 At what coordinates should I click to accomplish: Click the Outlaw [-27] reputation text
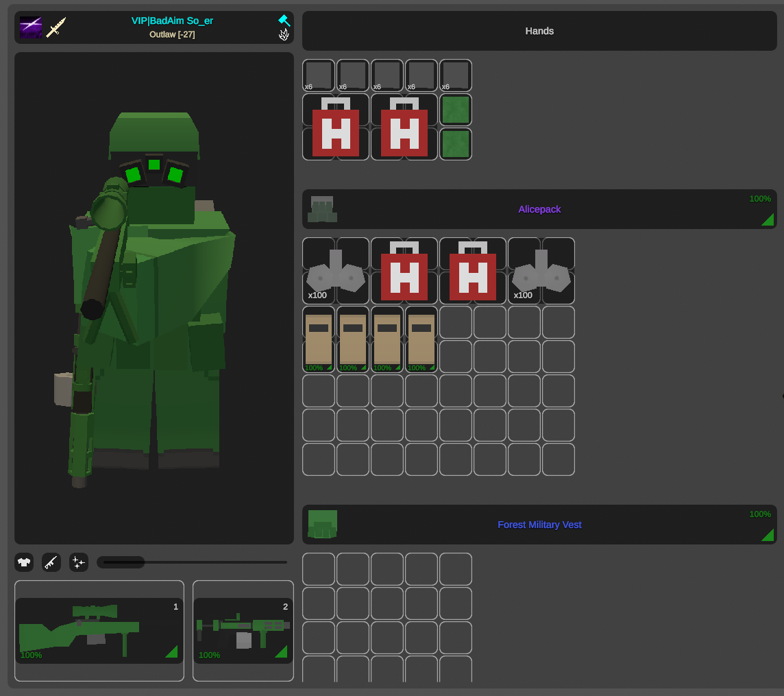[x=172, y=34]
